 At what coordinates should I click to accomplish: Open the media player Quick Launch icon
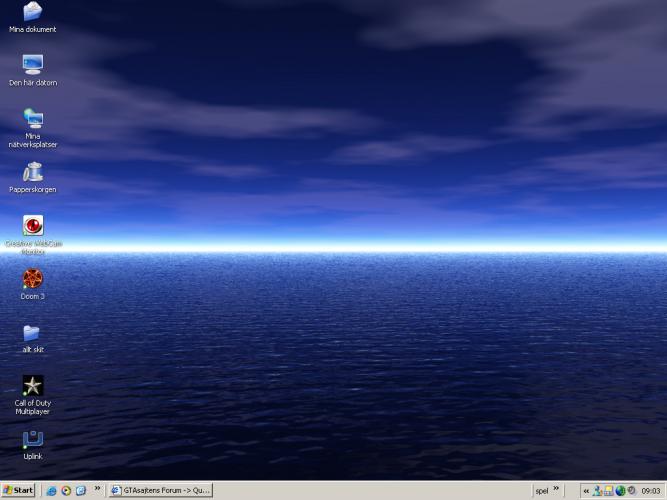click(x=66, y=490)
